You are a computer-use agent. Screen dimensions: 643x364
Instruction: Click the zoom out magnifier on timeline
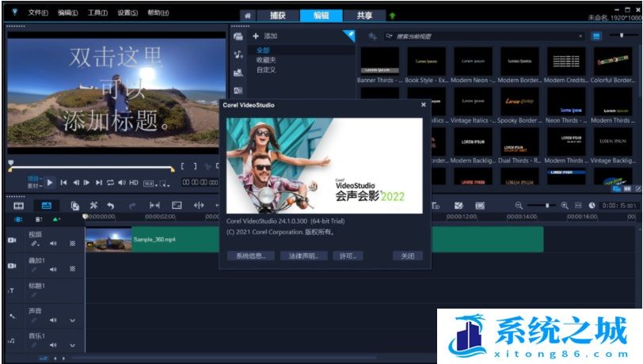(x=519, y=206)
